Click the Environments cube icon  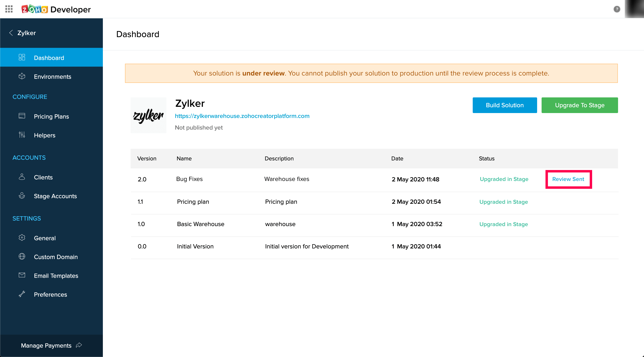point(22,76)
